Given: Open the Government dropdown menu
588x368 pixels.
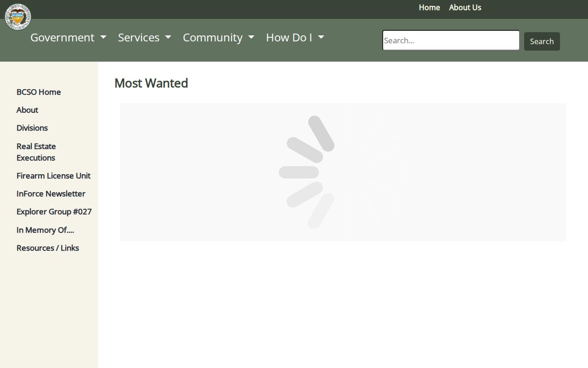Looking at the screenshot, I should (68, 37).
